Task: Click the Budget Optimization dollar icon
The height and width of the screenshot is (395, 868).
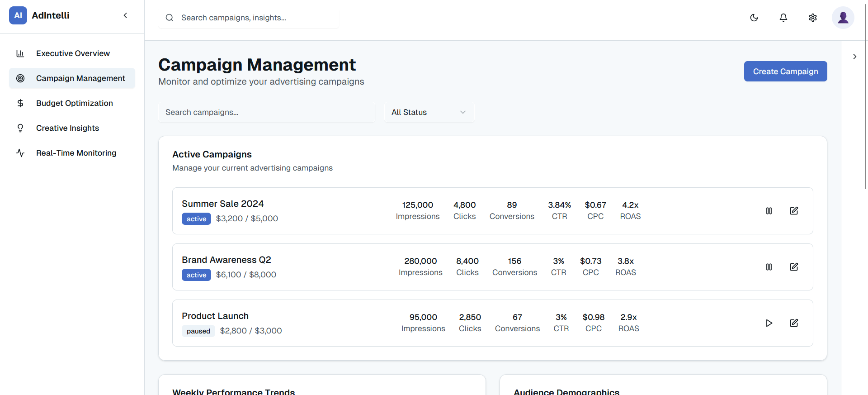Action: (20, 103)
